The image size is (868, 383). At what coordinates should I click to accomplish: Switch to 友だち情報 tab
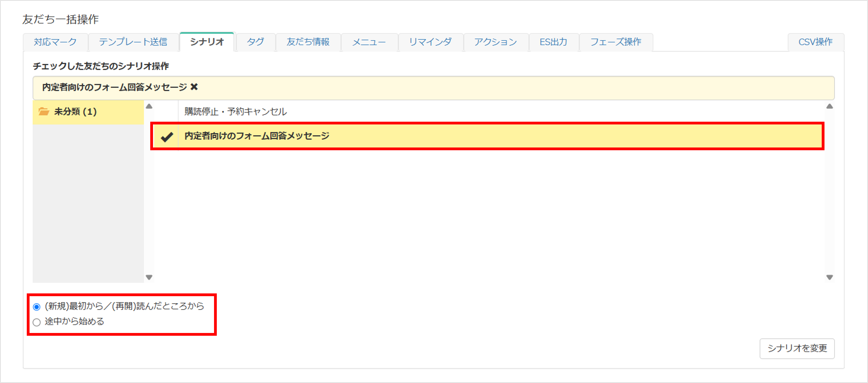pyautogui.click(x=308, y=42)
